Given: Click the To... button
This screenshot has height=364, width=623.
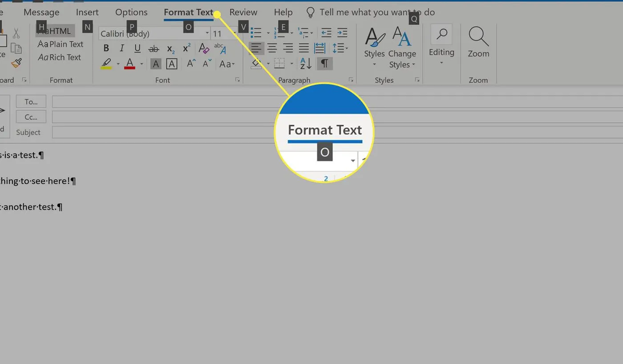Looking at the screenshot, I should coord(30,101).
